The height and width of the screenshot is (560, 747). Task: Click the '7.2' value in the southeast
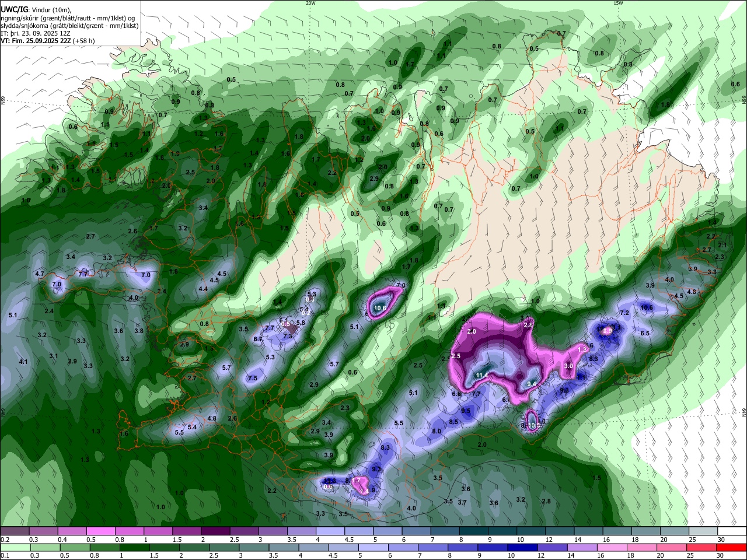pyautogui.click(x=624, y=313)
